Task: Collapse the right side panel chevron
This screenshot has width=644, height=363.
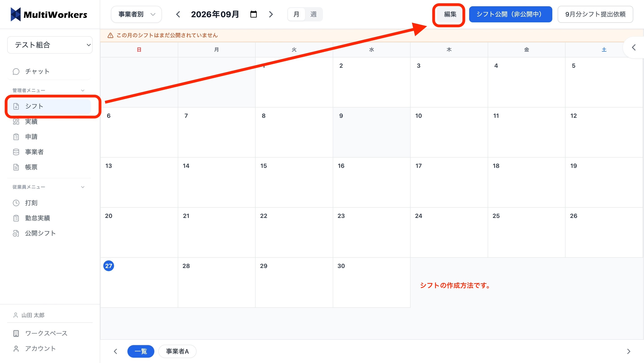Action: tap(634, 47)
